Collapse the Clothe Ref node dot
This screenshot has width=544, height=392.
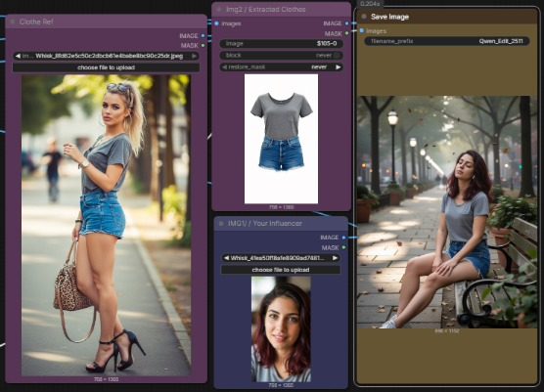(x=13, y=22)
